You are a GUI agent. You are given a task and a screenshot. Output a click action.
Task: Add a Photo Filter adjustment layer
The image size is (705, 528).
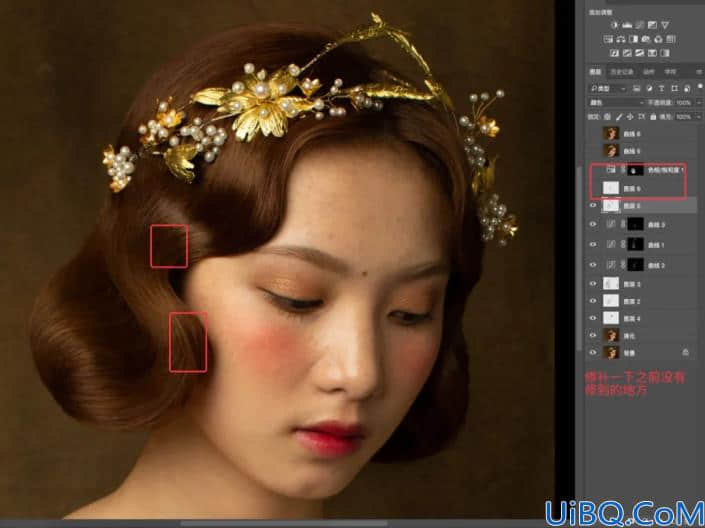tap(646, 39)
